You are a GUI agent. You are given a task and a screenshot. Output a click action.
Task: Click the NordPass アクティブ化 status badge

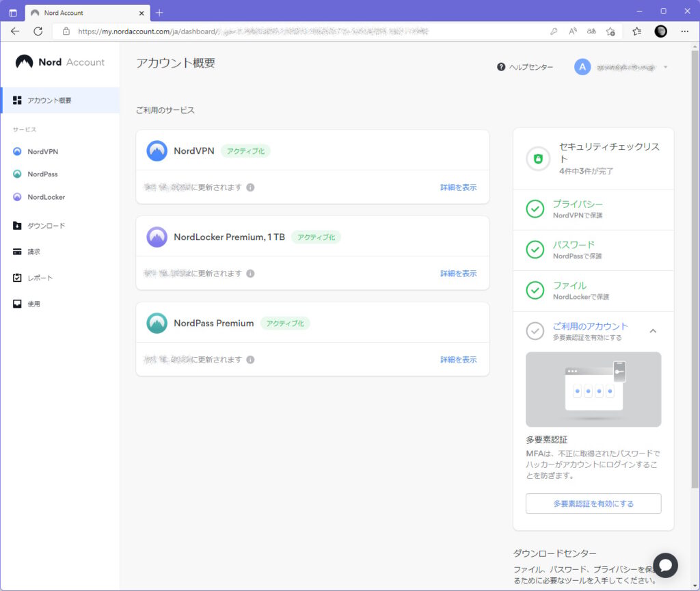coord(285,324)
